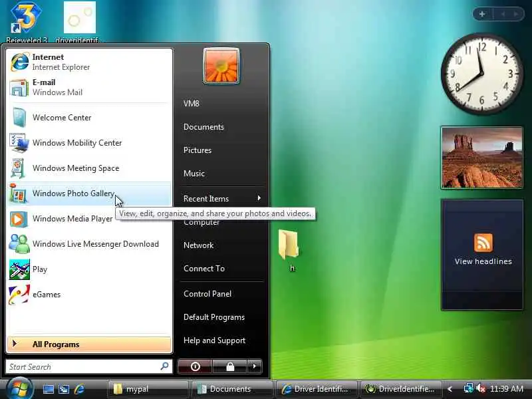Image resolution: width=532 pixels, height=399 pixels.
Task: Click the 11:39 AM taskbar clock
Action: click(x=507, y=389)
